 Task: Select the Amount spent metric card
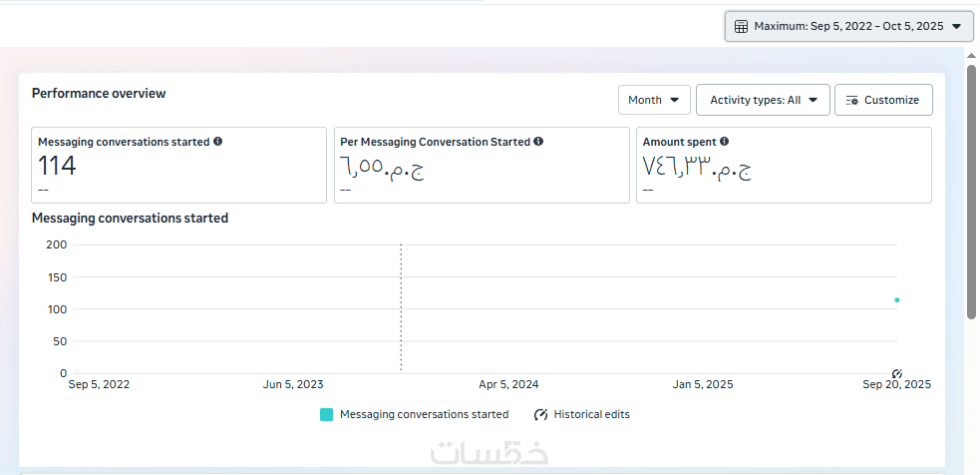(x=784, y=166)
